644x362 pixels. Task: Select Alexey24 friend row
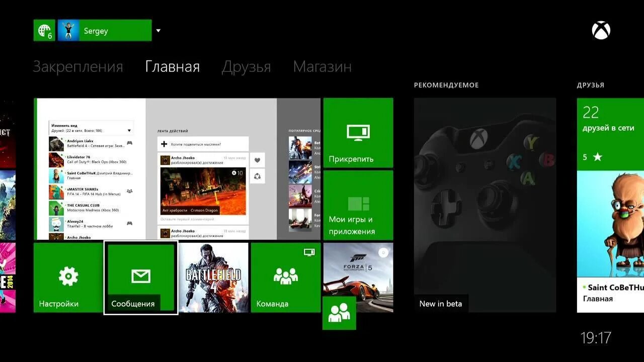[x=91, y=224]
